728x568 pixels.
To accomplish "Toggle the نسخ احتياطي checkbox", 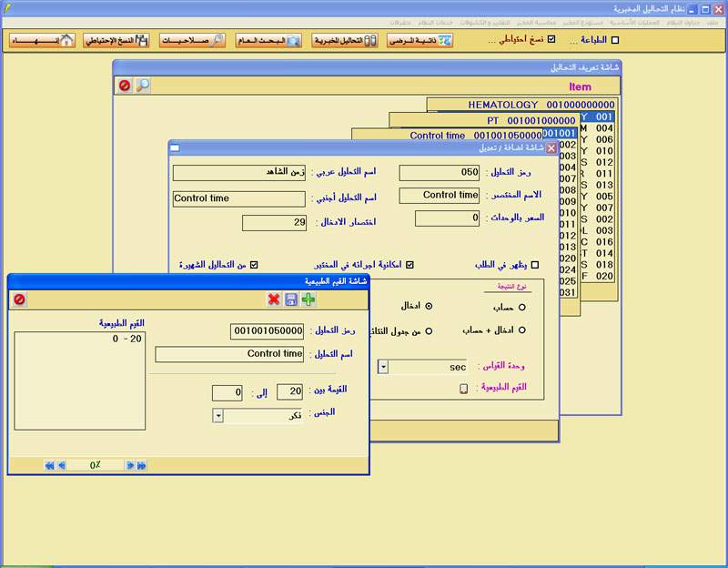I will click(x=551, y=40).
